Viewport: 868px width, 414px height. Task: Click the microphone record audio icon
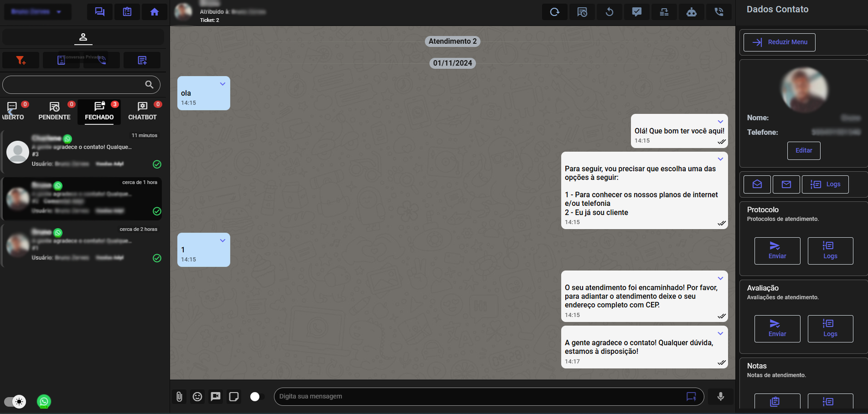(720, 397)
